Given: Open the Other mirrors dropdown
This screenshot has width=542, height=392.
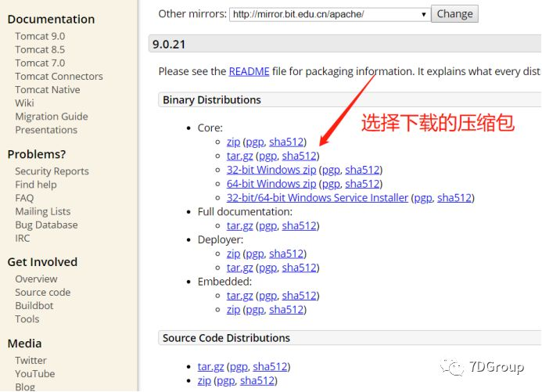Looking at the screenshot, I should tap(330, 15).
